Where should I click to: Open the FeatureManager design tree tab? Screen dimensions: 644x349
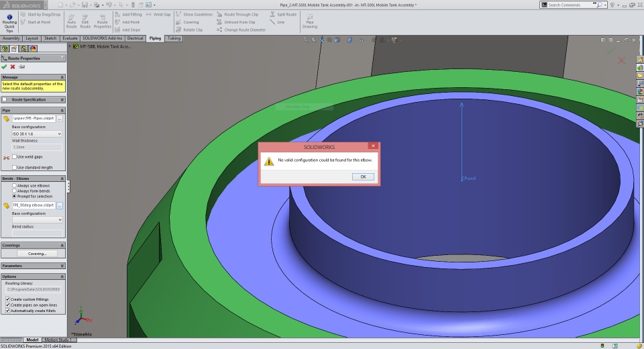point(5,48)
